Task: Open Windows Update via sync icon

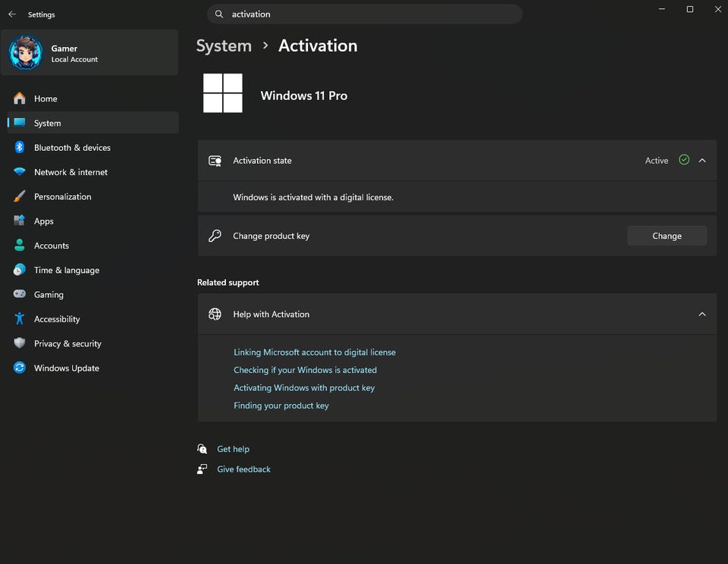Action: point(20,368)
